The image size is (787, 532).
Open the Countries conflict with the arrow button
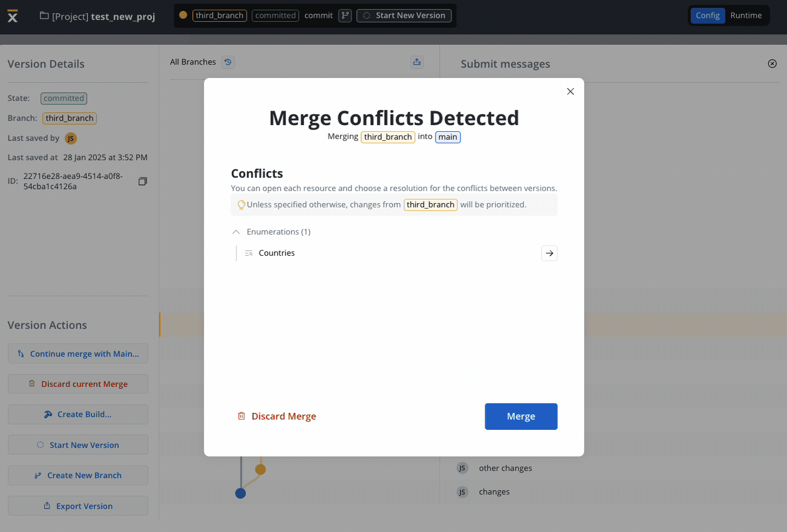(x=549, y=253)
